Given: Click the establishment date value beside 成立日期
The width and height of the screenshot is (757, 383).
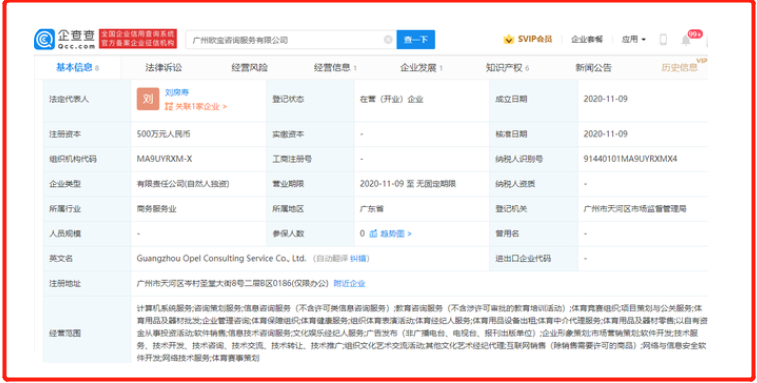Looking at the screenshot, I should coord(605,99).
